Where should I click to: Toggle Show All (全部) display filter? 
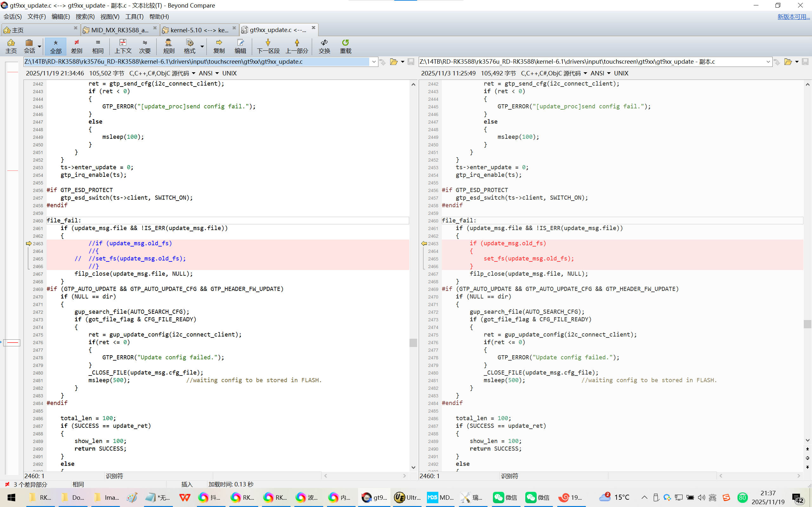pyautogui.click(x=56, y=46)
